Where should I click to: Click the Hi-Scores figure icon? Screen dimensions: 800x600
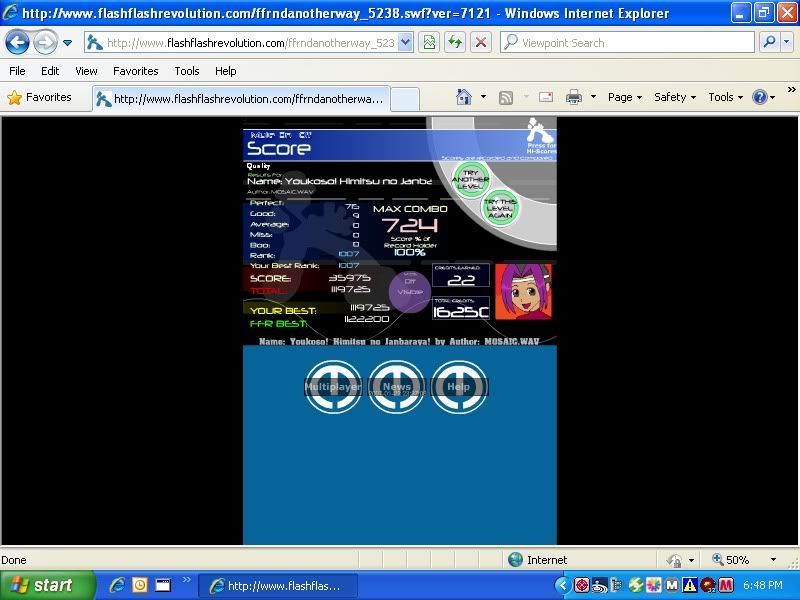[x=538, y=131]
